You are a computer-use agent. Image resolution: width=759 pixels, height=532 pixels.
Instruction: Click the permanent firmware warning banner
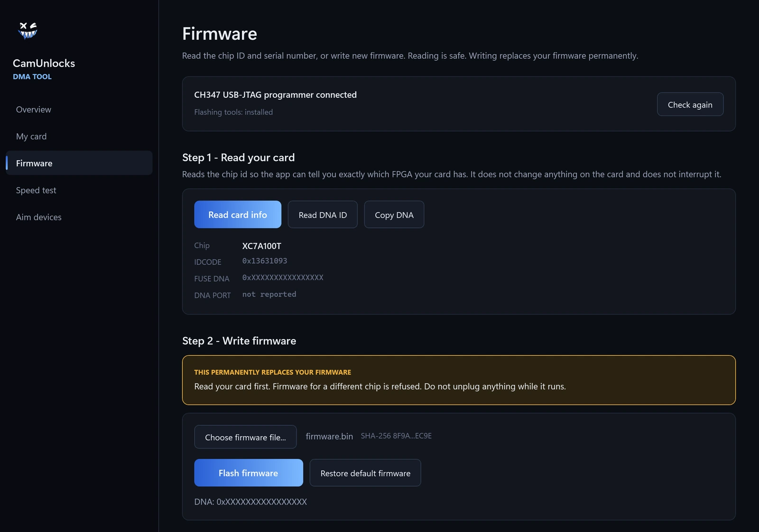pyautogui.click(x=459, y=380)
